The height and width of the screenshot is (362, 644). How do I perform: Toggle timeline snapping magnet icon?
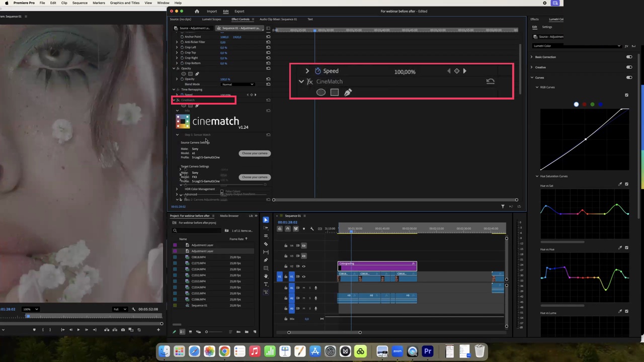tap(288, 229)
